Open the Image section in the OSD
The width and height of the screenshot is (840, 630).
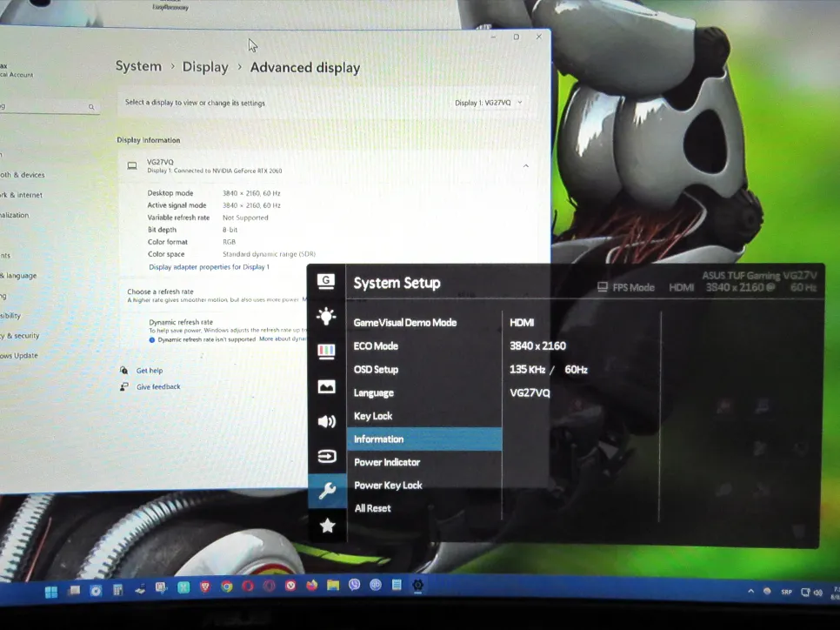pos(326,386)
